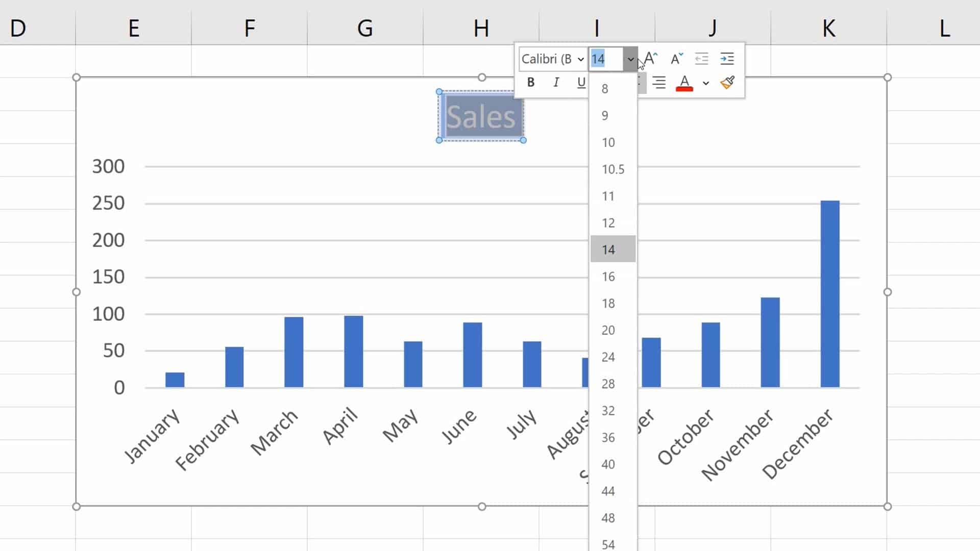Toggle Bold formatting
The width and height of the screenshot is (980, 551).
coord(531,82)
